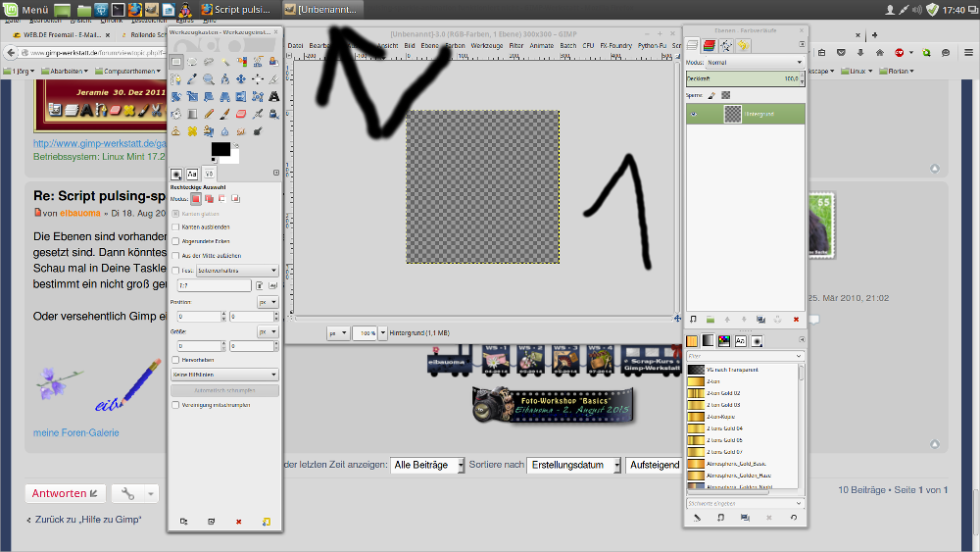980x552 pixels.
Task: Select the Alignment tool
Action: pyautogui.click(x=258, y=78)
